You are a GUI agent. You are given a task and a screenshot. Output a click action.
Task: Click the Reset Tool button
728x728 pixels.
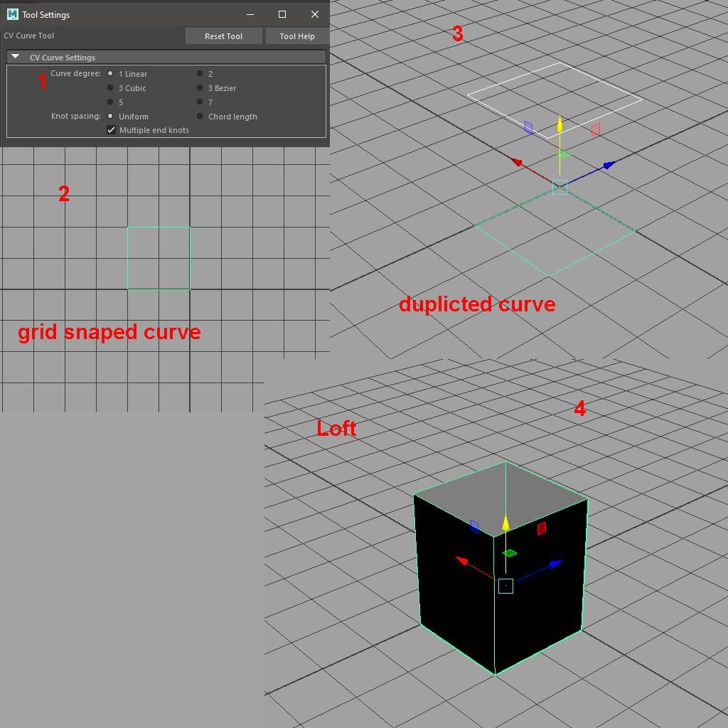pyautogui.click(x=223, y=36)
